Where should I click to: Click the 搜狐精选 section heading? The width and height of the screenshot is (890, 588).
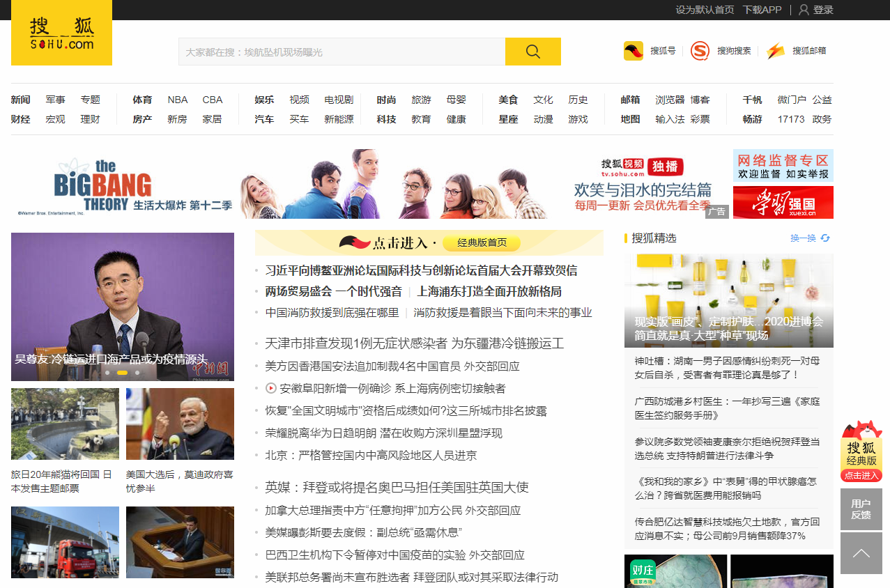click(x=654, y=238)
